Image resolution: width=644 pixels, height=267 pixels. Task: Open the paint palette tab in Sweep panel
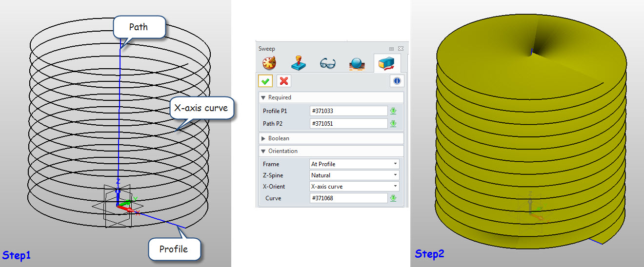[x=269, y=63]
